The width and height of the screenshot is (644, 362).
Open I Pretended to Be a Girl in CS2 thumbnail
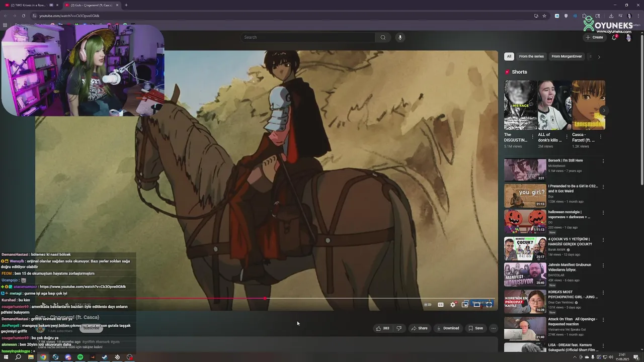(525, 196)
